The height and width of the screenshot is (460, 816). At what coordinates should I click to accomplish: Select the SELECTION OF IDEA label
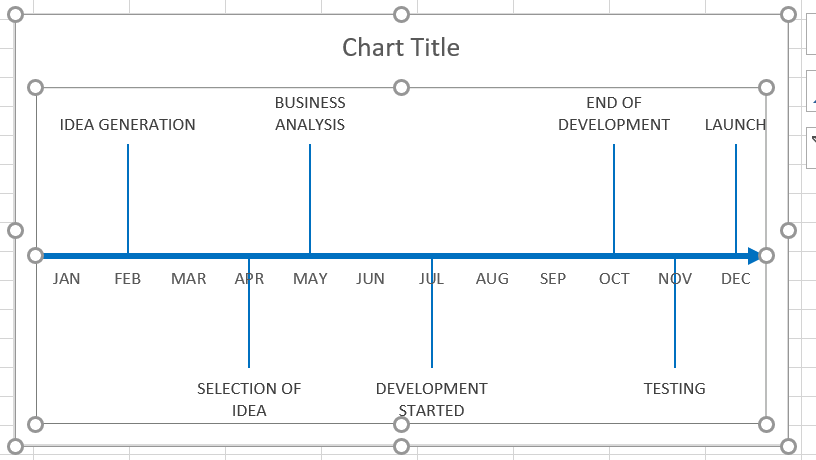tap(249, 399)
